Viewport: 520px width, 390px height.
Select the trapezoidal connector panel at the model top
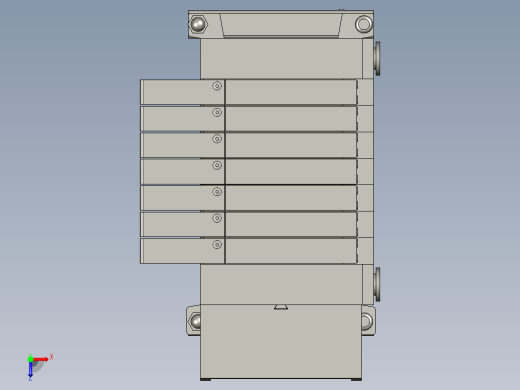[x=281, y=25]
